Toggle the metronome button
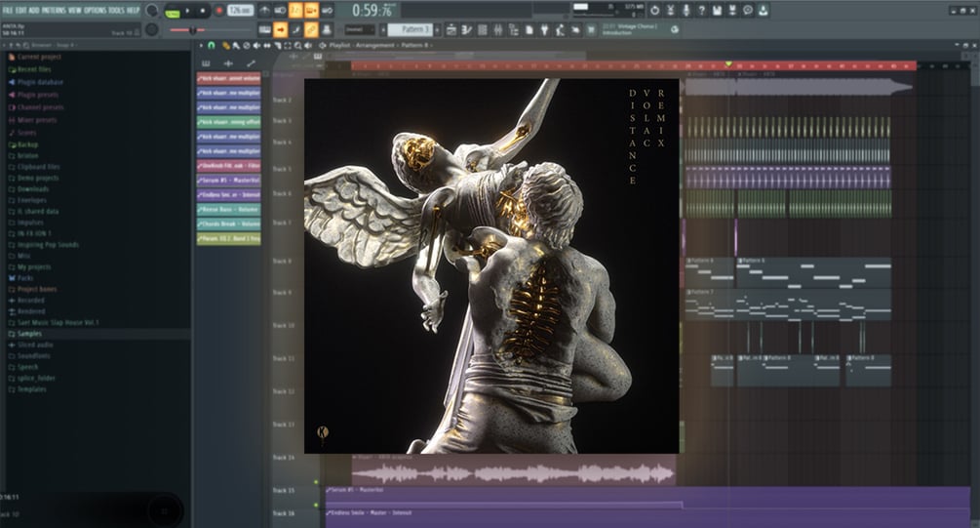This screenshot has height=528, width=980. [x=264, y=11]
